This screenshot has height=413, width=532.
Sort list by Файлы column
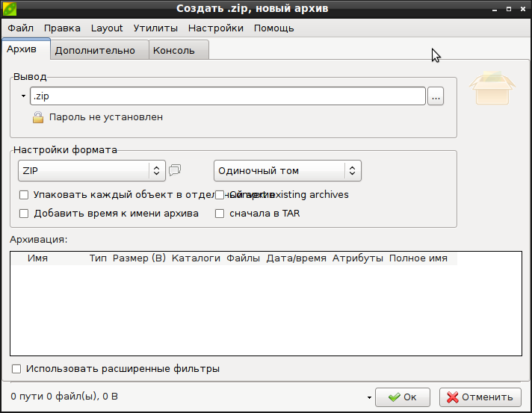(243, 258)
